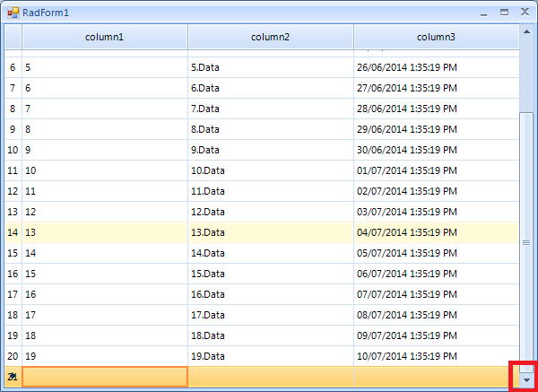Screen dimensions: 538x392
Task: Click the vertical scrollbar thumb
Action: [x=526, y=242]
